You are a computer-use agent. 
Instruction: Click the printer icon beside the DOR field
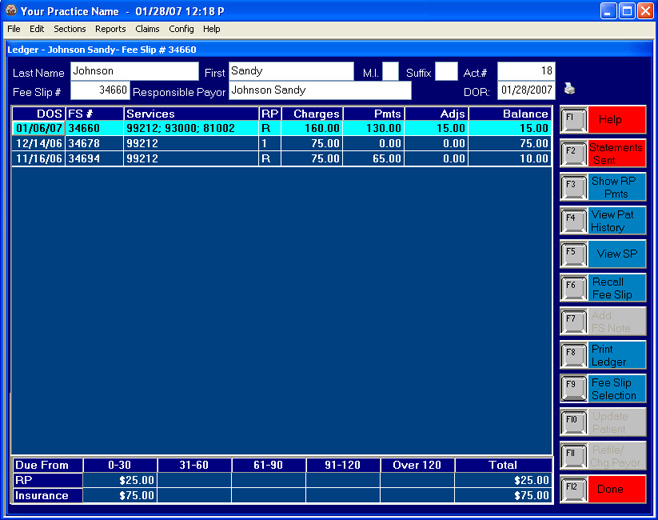(x=569, y=89)
